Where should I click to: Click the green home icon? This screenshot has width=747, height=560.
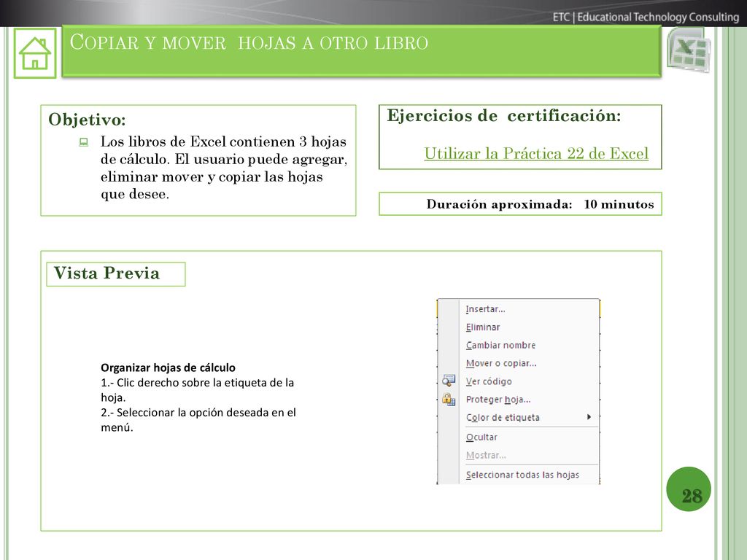(35, 53)
